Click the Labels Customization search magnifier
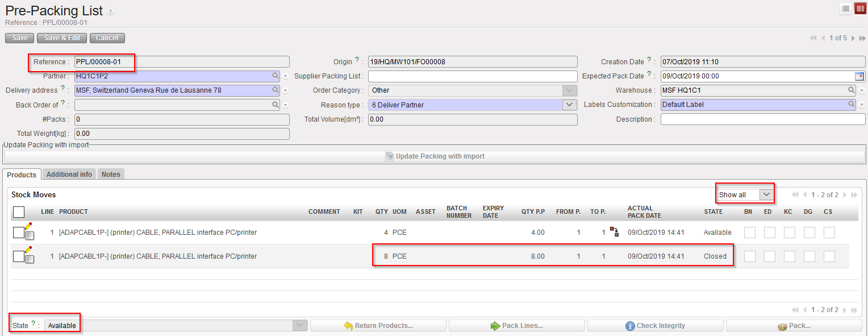The image size is (868, 336). (852, 105)
